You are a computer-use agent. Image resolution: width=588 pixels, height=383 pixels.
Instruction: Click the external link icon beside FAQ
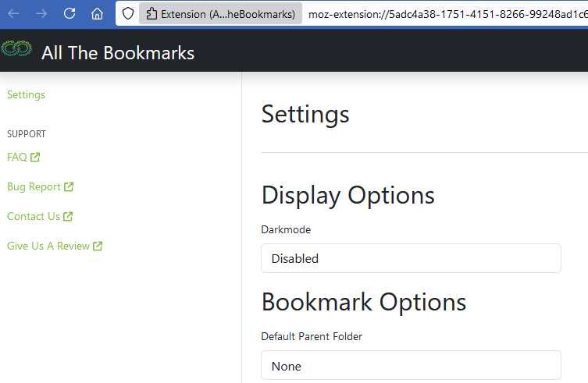coord(35,157)
